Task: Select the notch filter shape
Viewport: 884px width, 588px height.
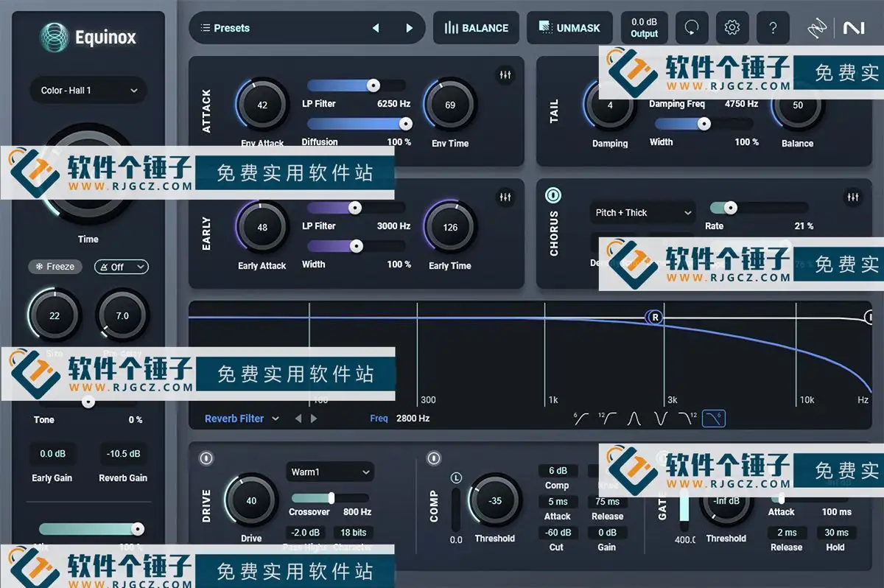Action: 661,419
